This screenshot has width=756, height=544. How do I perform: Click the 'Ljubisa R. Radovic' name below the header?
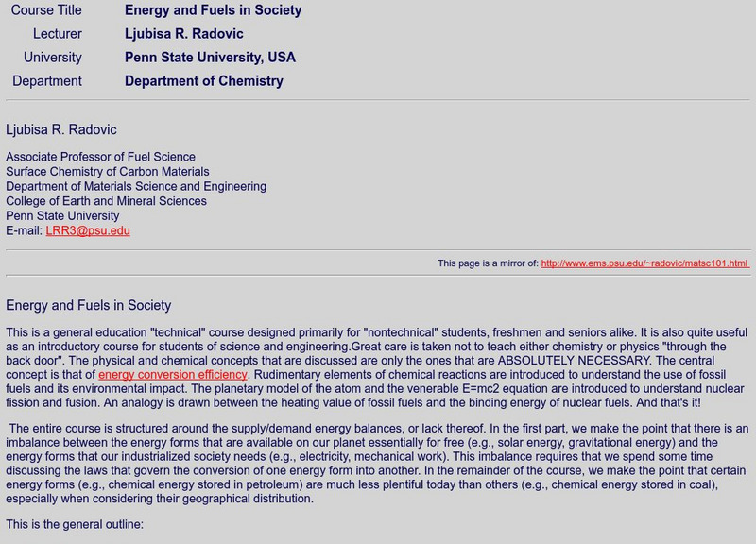[x=61, y=130]
